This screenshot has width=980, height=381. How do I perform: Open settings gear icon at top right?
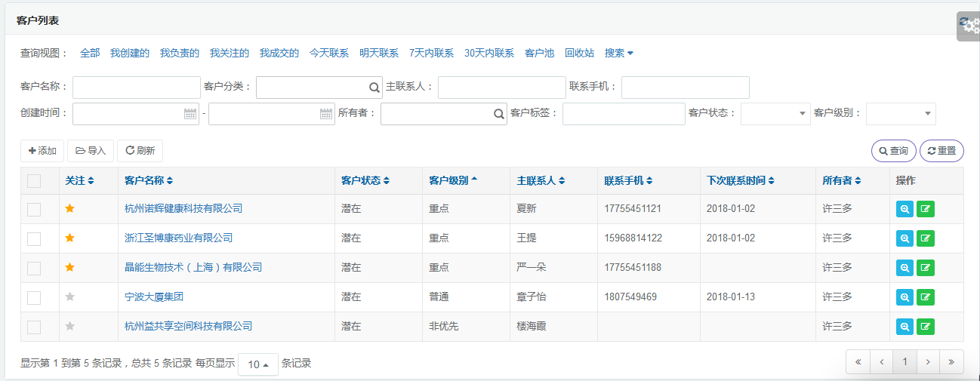968,26
